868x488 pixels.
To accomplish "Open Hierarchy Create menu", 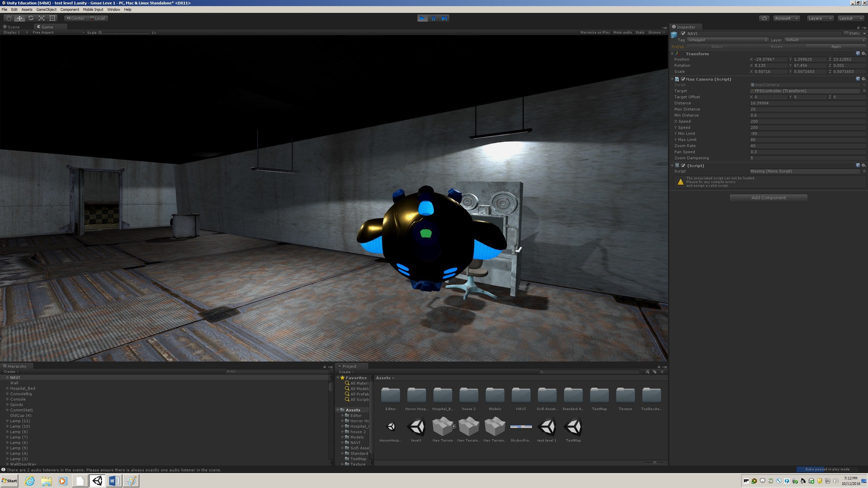I will tap(11, 372).
